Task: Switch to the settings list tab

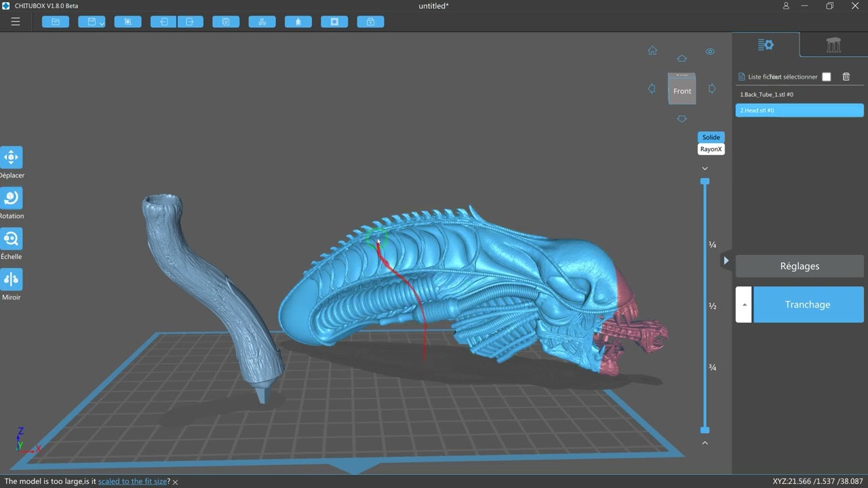Action: [766, 45]
